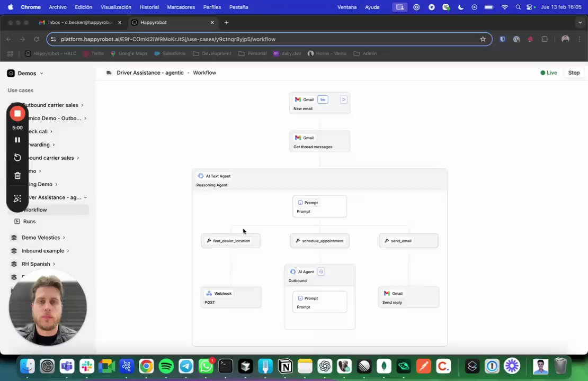Click the play icon on Gmail New email node
The height and width of the screenshot is (381, 588).
coord(343,99)
